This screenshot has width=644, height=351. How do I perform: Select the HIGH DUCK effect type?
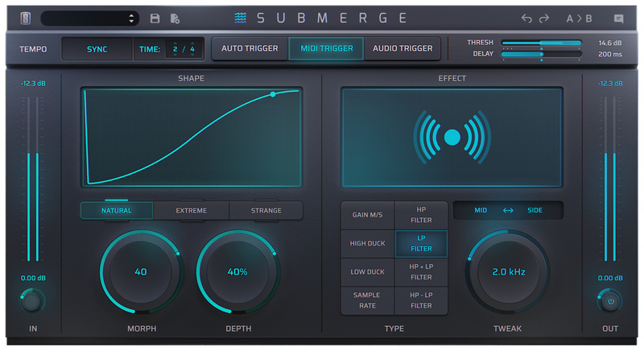(367, 243)
